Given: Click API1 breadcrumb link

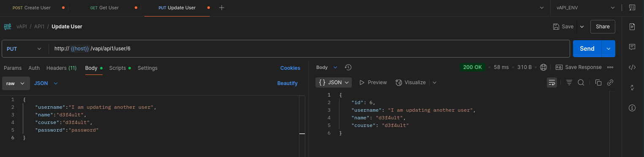Looking at the screenshot, I should pyautogui.click(x=39, y=27).
